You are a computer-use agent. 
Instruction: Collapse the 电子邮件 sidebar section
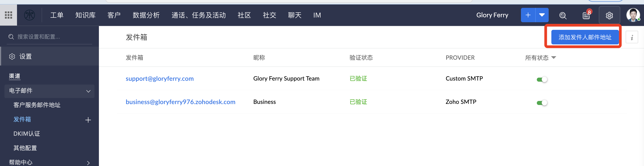click(88, 91)
